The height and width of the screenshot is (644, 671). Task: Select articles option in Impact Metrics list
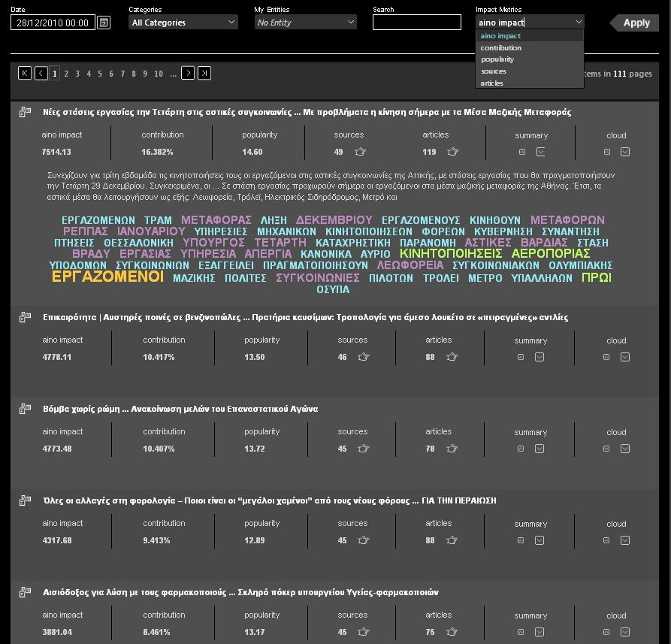pos(530,83)
